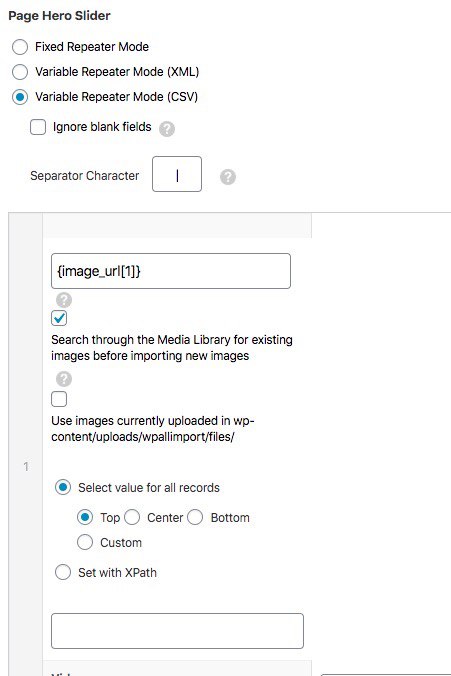
Task: Click the empty XPath text field
Action: point(177,631)
